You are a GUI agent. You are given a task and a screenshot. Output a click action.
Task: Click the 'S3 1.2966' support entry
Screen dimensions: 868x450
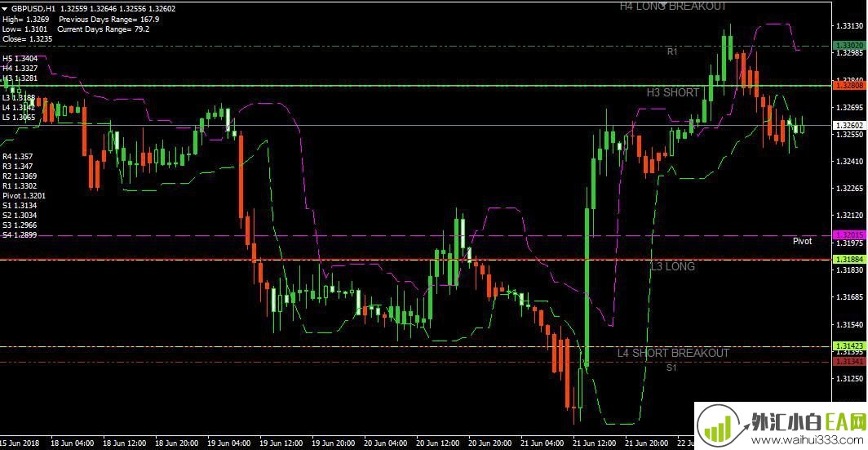coord(20,225)
